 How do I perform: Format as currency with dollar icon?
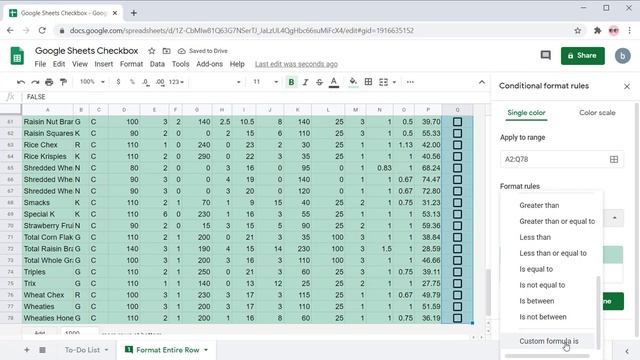(x=118, y=82)
